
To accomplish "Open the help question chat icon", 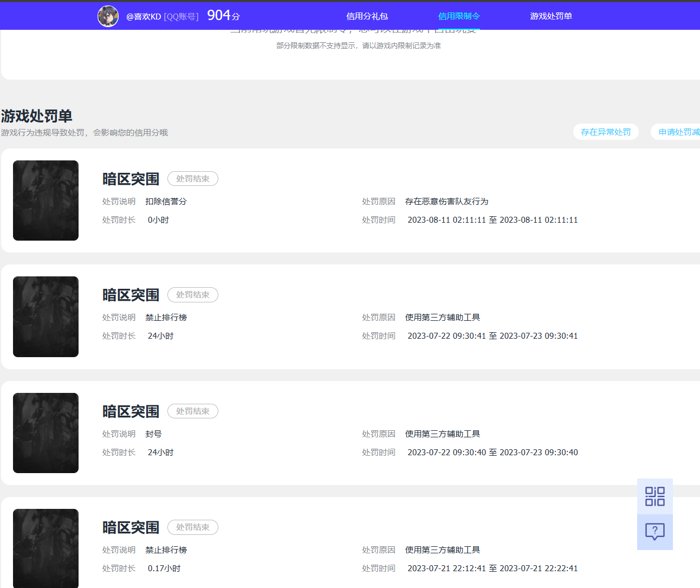I will click(x=654, y=532).
